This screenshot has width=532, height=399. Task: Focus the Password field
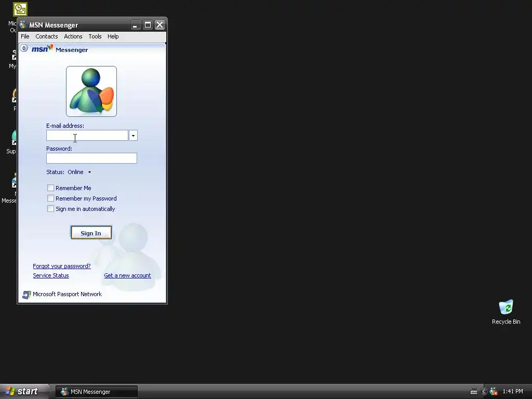tap(91, 158)
